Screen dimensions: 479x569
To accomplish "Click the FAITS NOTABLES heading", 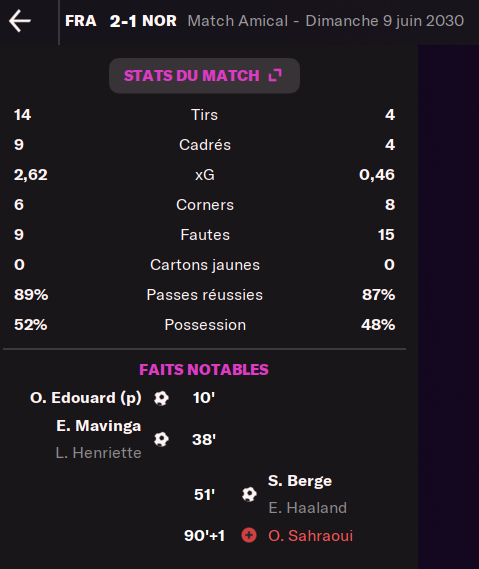I will (x=204, y=370).
